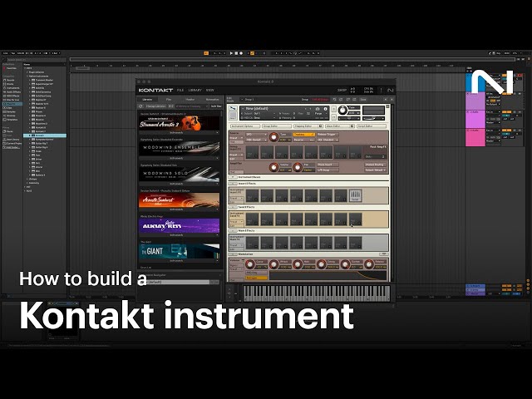Click the Play button in DAW transport

tap(231, 53)
